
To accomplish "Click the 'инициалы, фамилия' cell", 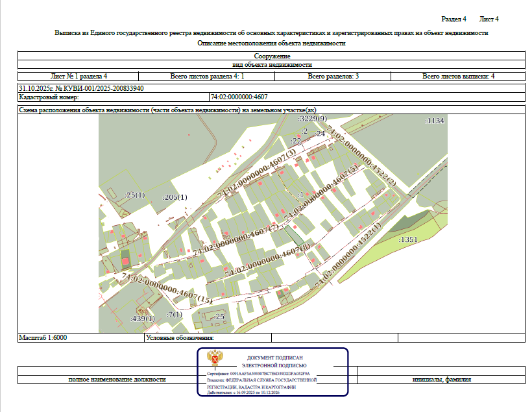I will pos(442,380).
